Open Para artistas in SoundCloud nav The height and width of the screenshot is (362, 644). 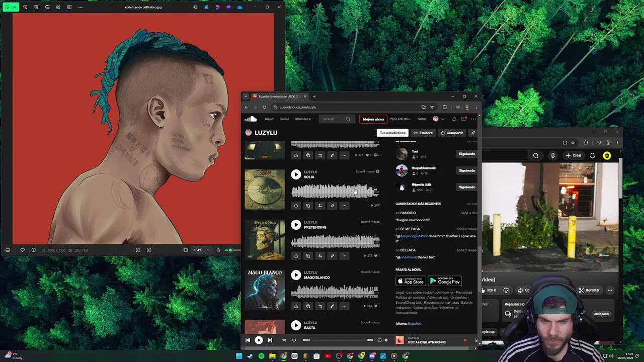point(399,119)
